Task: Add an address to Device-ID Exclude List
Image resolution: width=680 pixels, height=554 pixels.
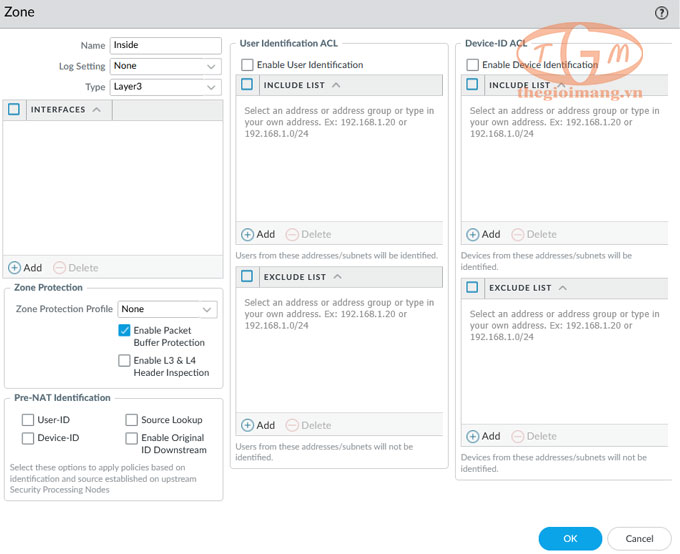Action: (484, 436)
